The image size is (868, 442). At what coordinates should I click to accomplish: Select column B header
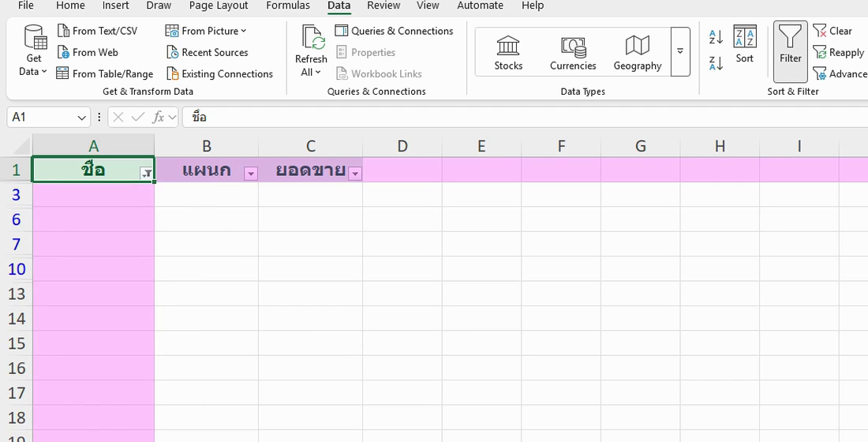click(207, 146)
